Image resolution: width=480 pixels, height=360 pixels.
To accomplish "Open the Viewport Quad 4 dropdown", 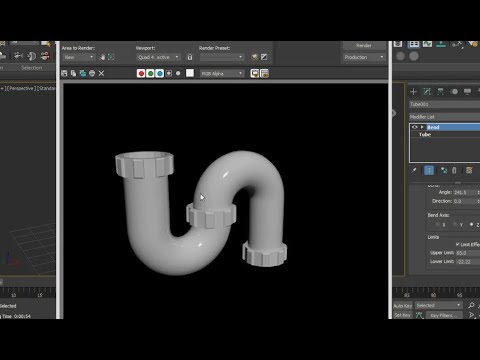I will (x=159, y=57).
